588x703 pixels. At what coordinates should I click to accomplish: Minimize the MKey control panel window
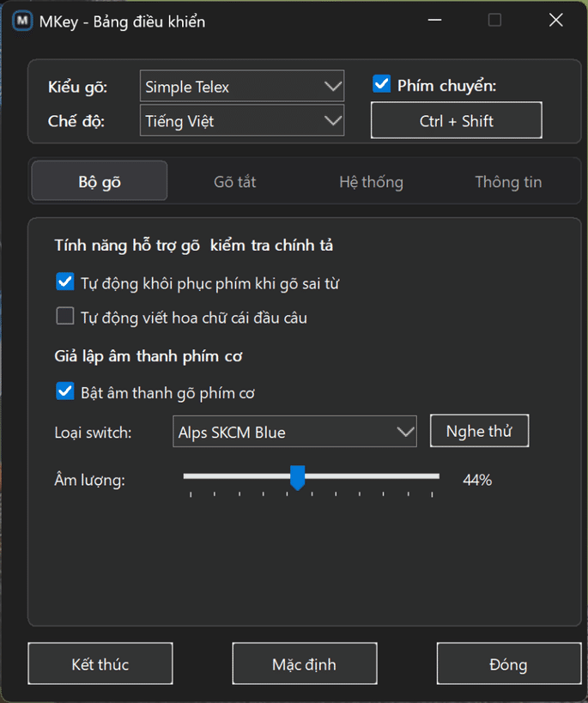pos(434,21)
